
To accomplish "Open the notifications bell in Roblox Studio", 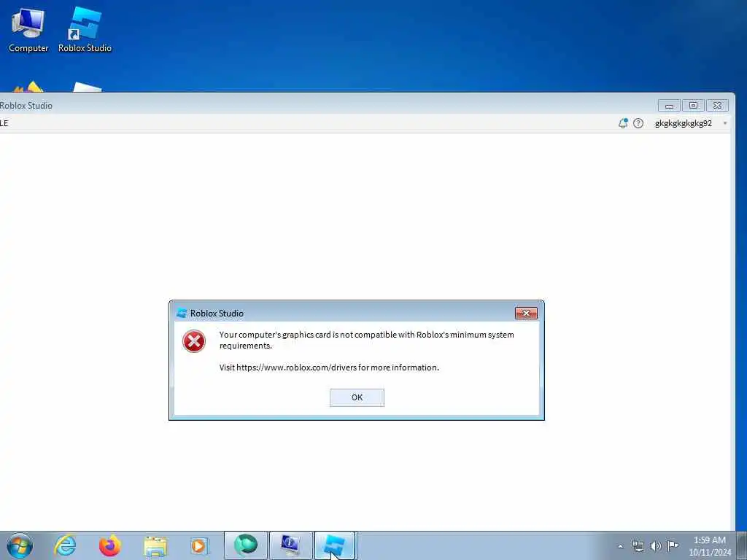I will pos(623,123).
